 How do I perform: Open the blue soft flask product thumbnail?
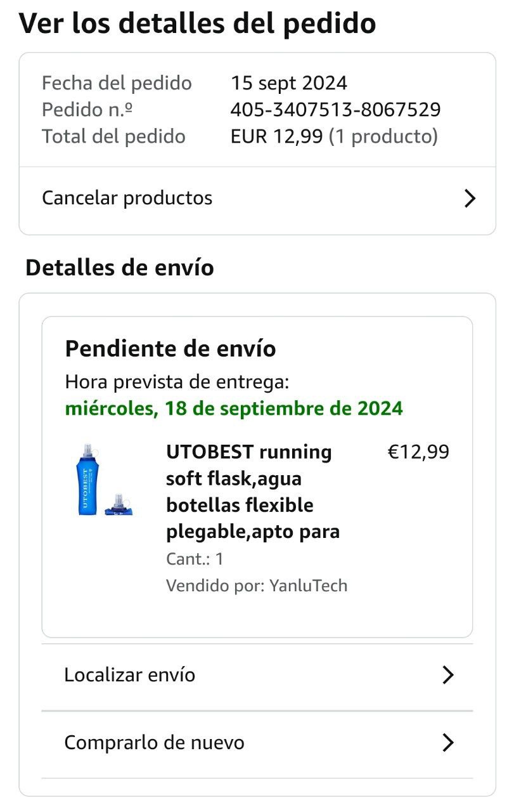coord(101,480)
